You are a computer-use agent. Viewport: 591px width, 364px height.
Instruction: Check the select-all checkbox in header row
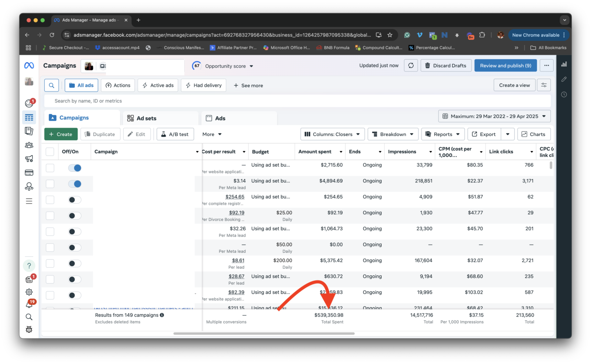[x=50, y=152]
